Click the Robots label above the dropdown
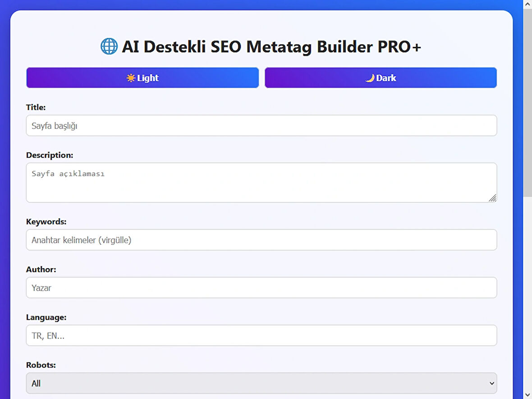The image size is (532, 399). pos(41,365)
